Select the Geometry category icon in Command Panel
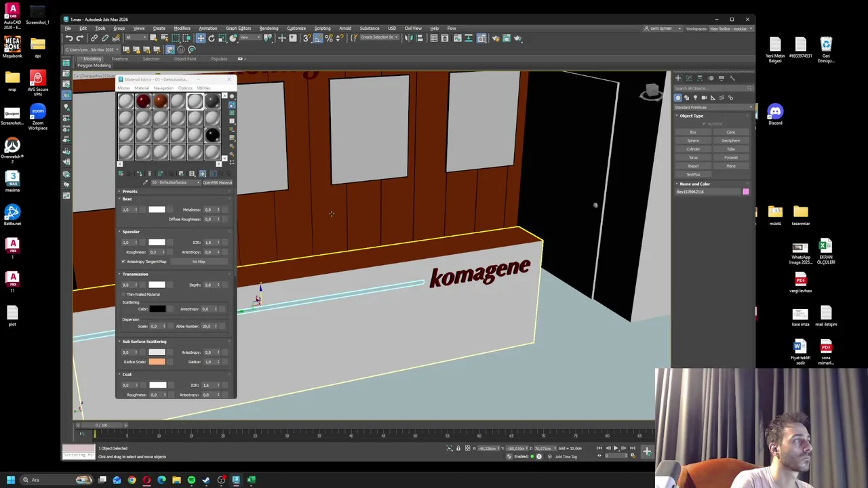The image size is (868, 488). [677, 98]
